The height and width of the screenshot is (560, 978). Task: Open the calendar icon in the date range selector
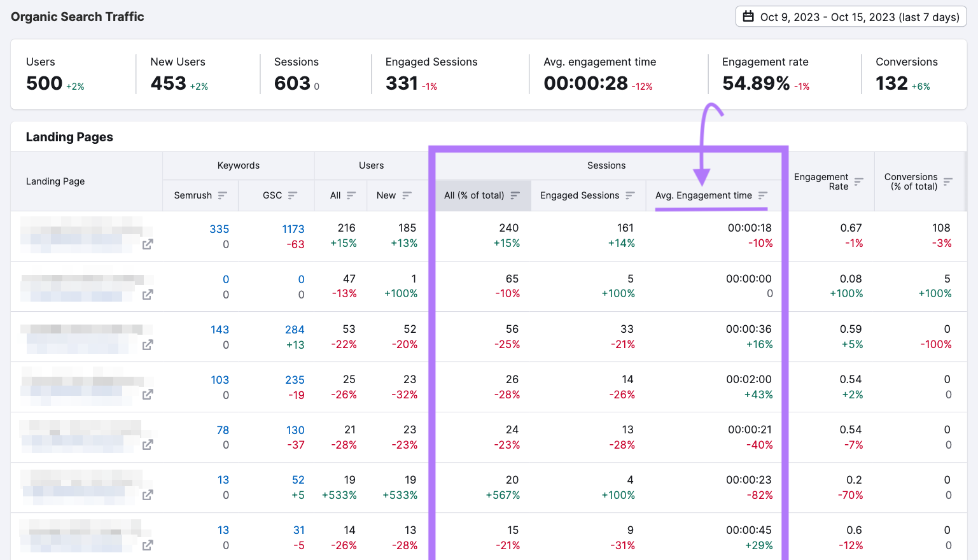[749, 17]
